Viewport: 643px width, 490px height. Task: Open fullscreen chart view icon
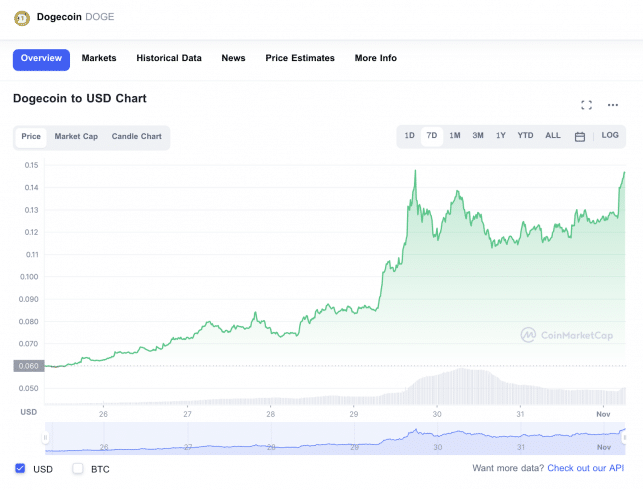[586, 105]
